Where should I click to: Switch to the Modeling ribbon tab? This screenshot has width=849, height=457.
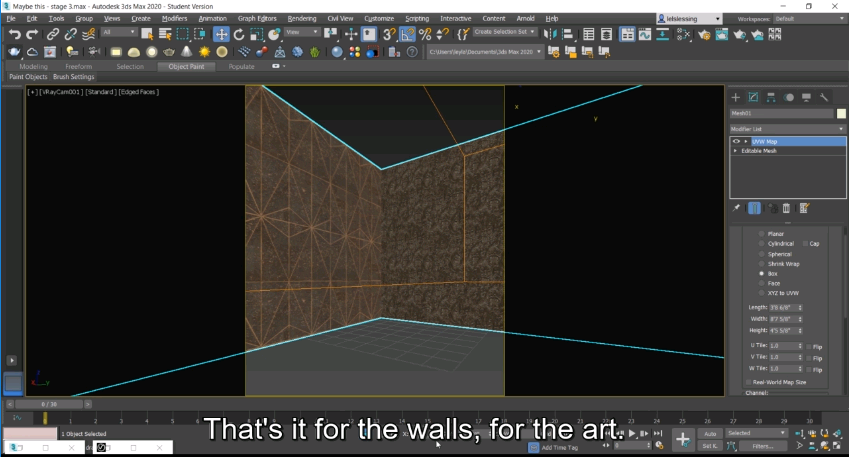click(34, 67)
